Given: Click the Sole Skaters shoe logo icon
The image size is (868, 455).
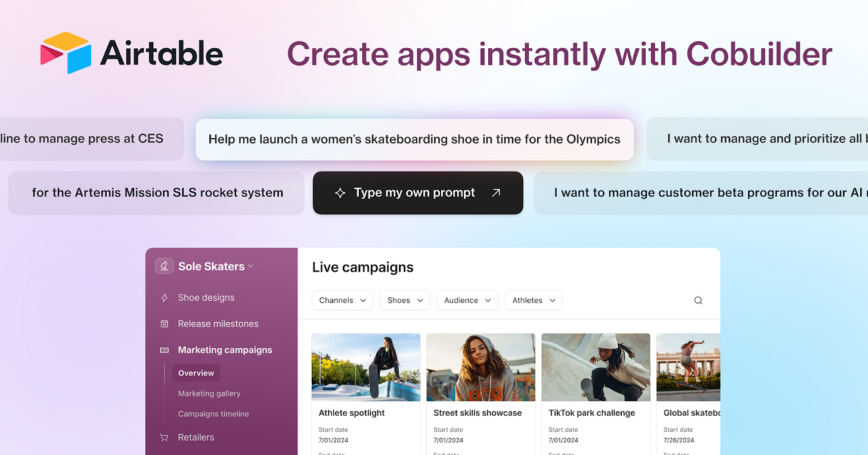Looking at the screenshot, I should pos(165,266).
